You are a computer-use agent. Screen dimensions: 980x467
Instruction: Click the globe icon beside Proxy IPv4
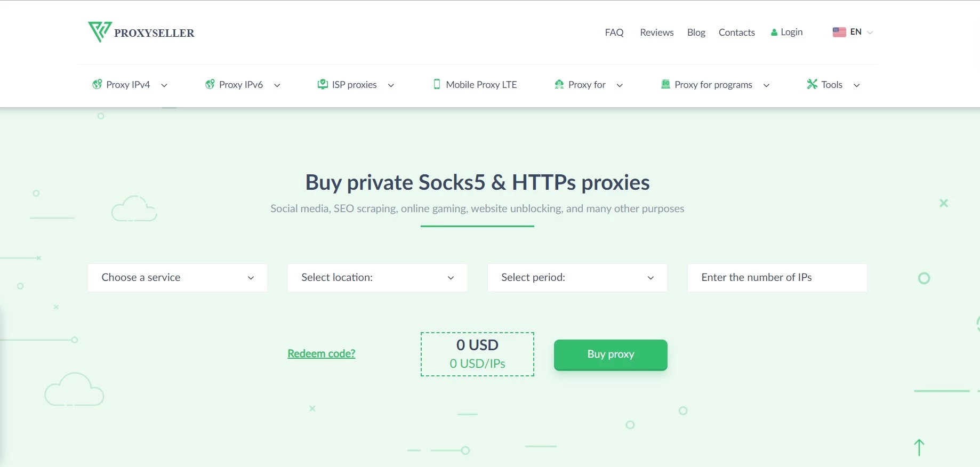pos(97,84)
